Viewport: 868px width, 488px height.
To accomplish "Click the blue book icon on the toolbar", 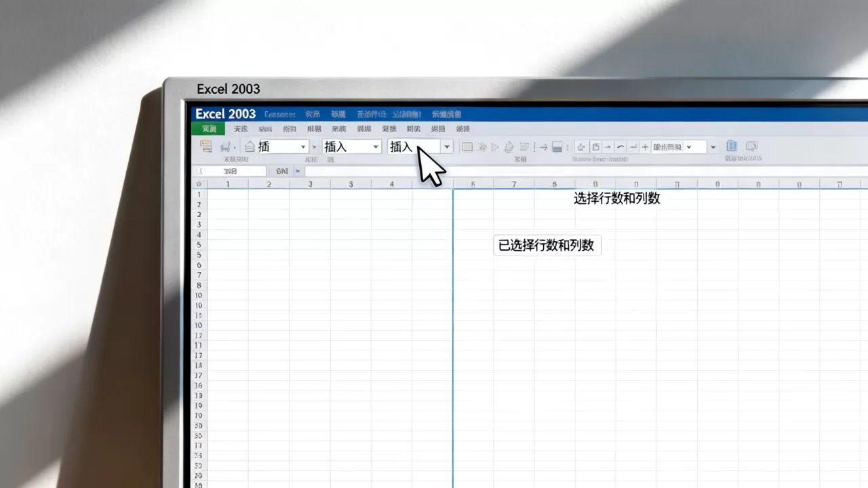I will (x=732, y=146).
